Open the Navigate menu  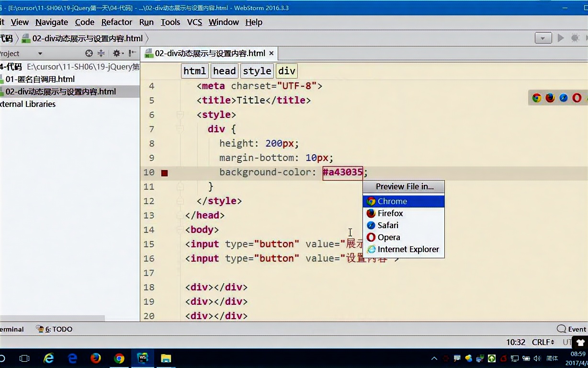pyautogui.click(x=52, y=22)
